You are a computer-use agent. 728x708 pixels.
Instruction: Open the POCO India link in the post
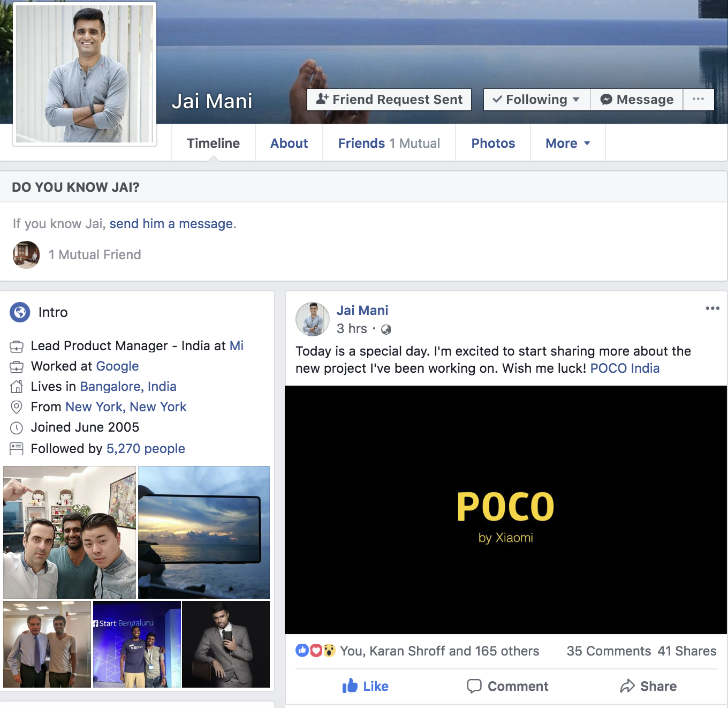click(x=625, y=368)
